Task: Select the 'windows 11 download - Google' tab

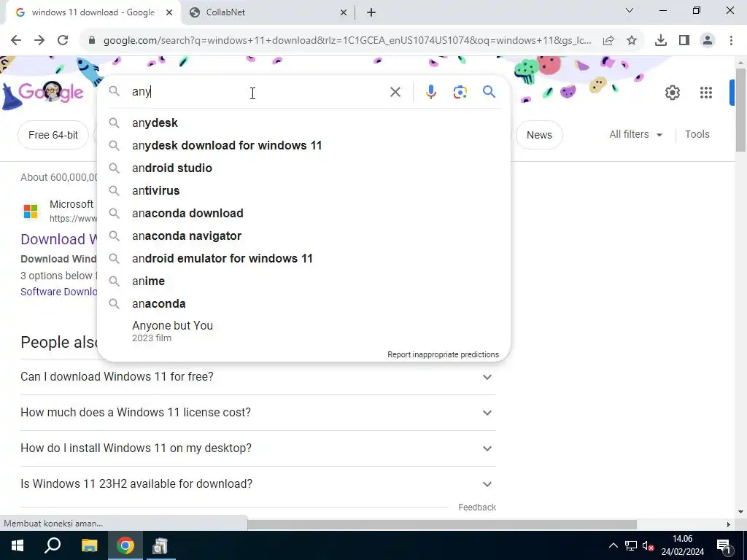Action: click(x=93, y=12)
